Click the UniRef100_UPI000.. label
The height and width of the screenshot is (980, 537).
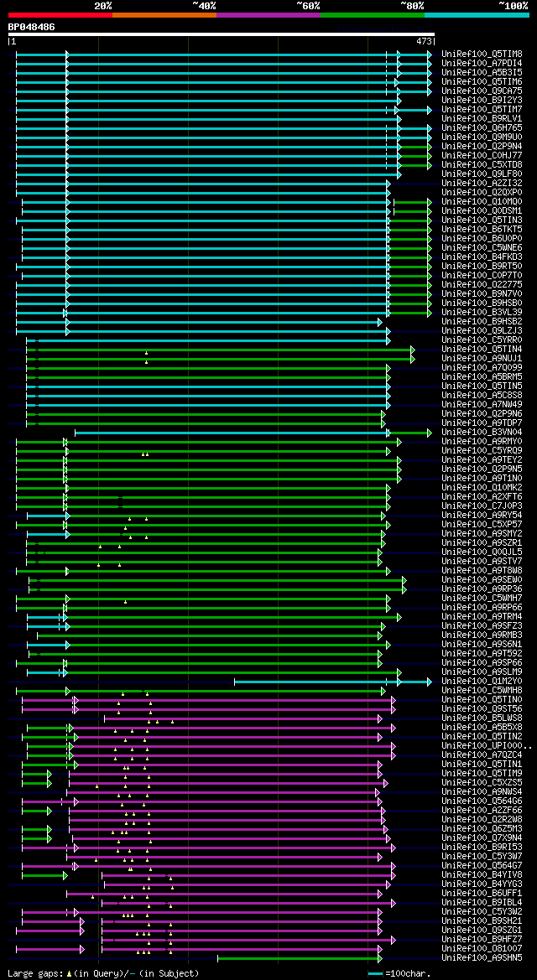(x=487, y=745)
